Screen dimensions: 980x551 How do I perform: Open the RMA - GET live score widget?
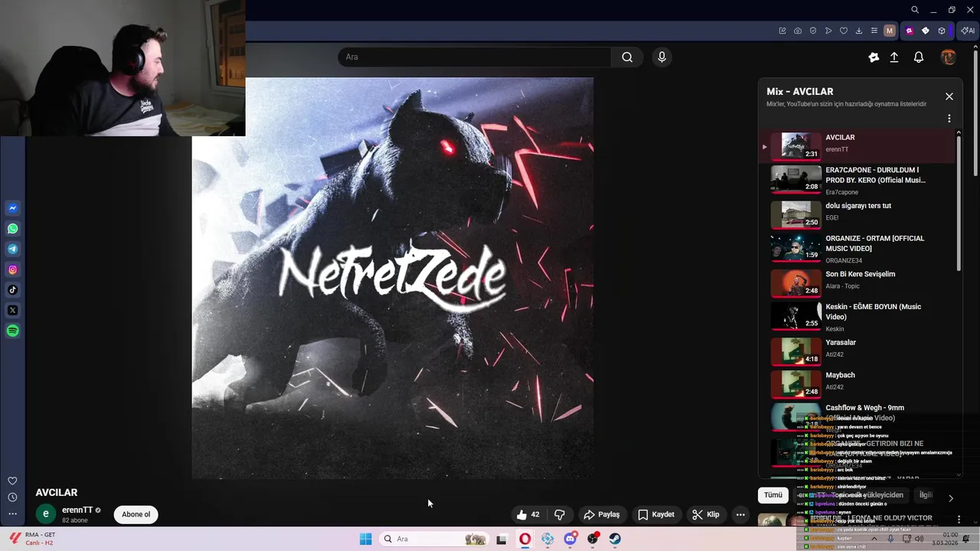pyautogui.click(x=32, y=539)
